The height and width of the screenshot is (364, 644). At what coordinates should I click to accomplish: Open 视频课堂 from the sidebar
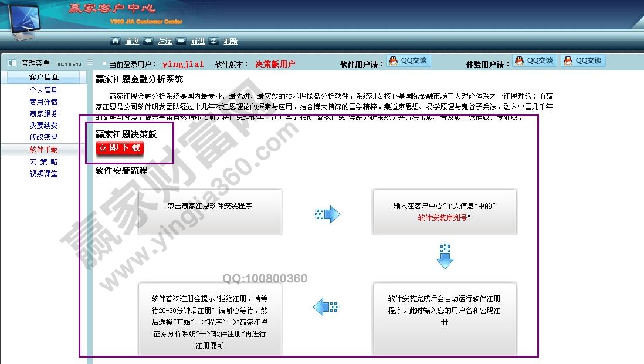[x=44, y=173]
